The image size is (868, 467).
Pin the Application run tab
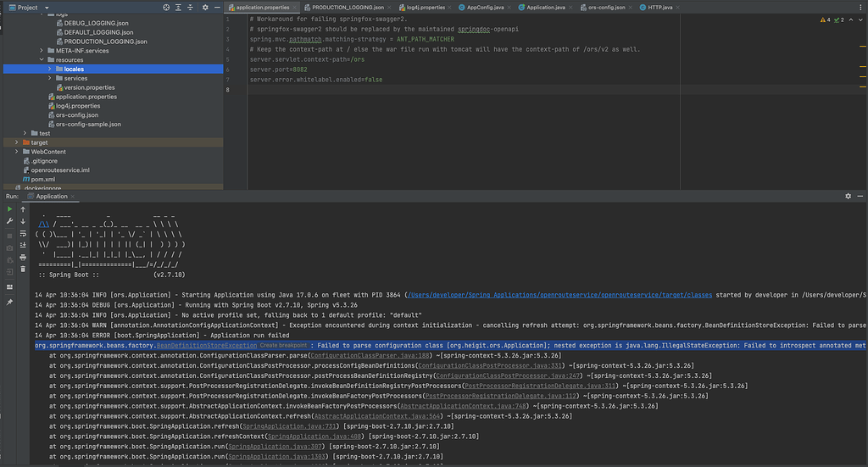[9, 302]
